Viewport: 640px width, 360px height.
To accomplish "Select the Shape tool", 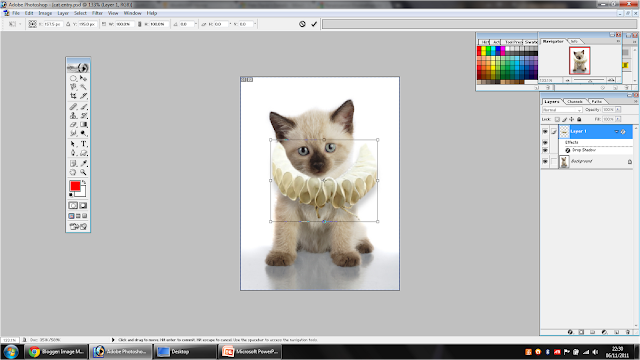I will [83, 153].
